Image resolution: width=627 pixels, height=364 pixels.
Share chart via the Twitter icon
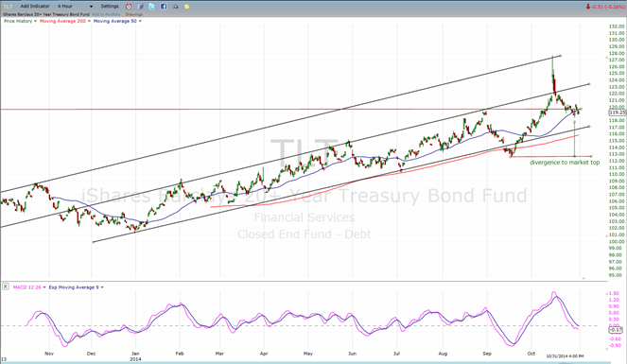click(x=152, y=7)
